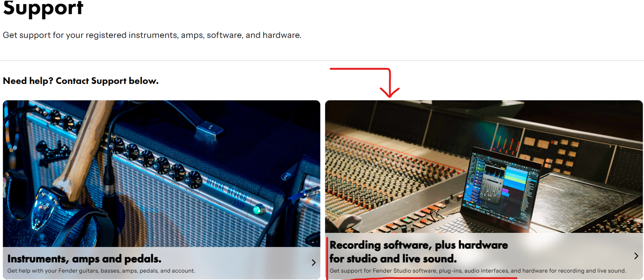Click the red arrow pointing down annotation

365,83
